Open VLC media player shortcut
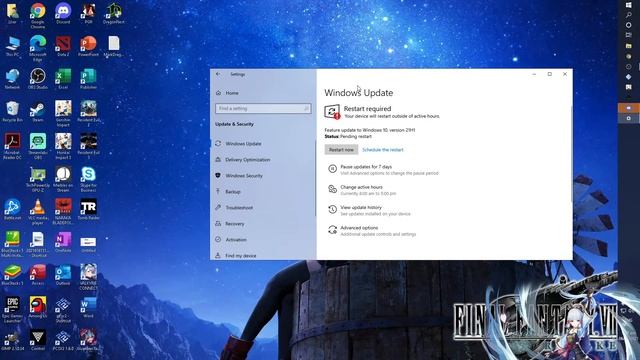 coord(38,211)
